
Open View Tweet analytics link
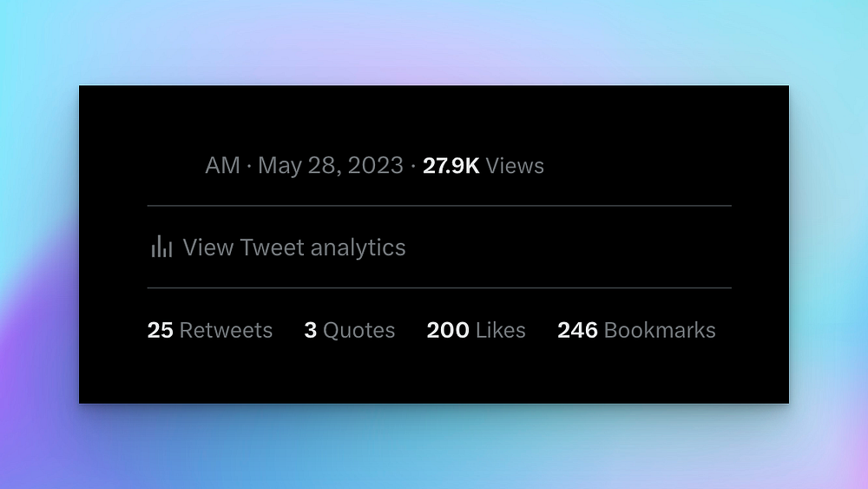point(293,248)
